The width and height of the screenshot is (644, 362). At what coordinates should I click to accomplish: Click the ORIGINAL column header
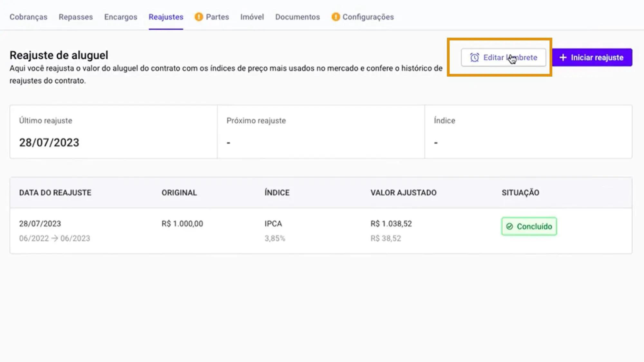click(x=179, y=192)
